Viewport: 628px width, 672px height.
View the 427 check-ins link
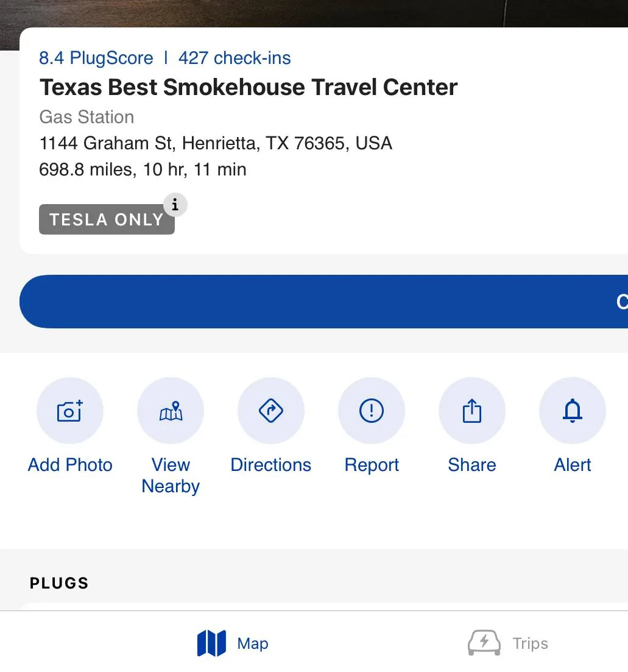click(235, 58)
